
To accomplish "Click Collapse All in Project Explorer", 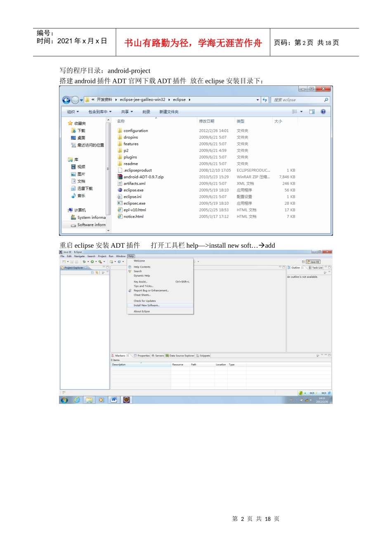I will (92, 273).
